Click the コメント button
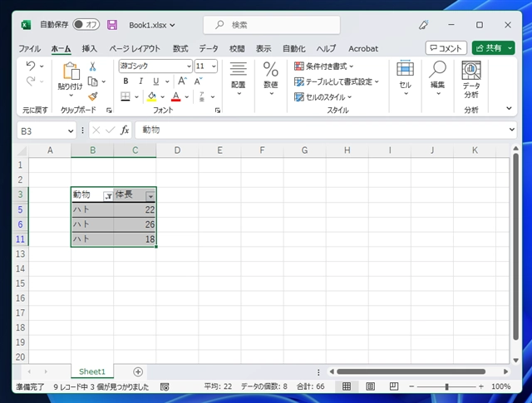Viewport: 532px width, 403px height. tap(446, 48)
